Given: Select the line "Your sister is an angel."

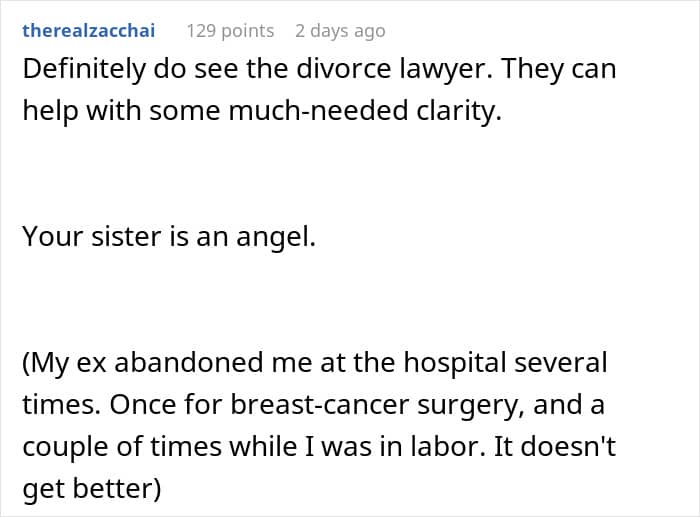Looking at the screenshot, I should pyautogui.click(x=169, y=236).
